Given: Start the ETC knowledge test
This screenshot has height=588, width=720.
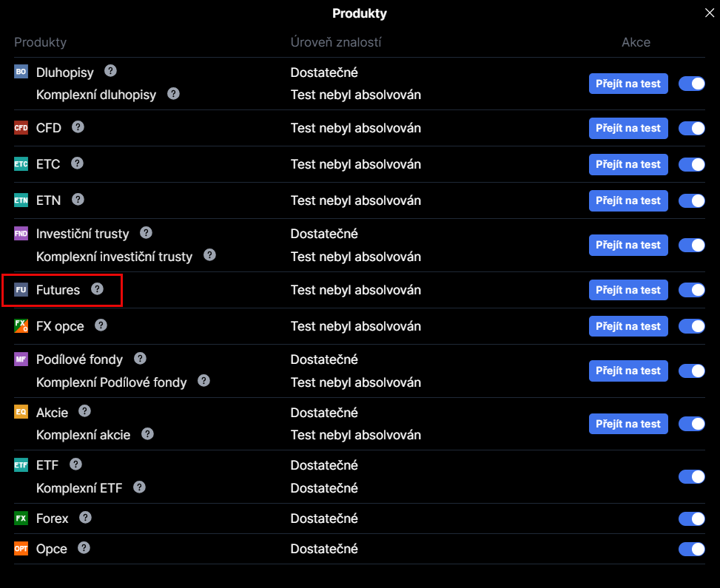Looking at the screenshot, I should pos(628,164).
